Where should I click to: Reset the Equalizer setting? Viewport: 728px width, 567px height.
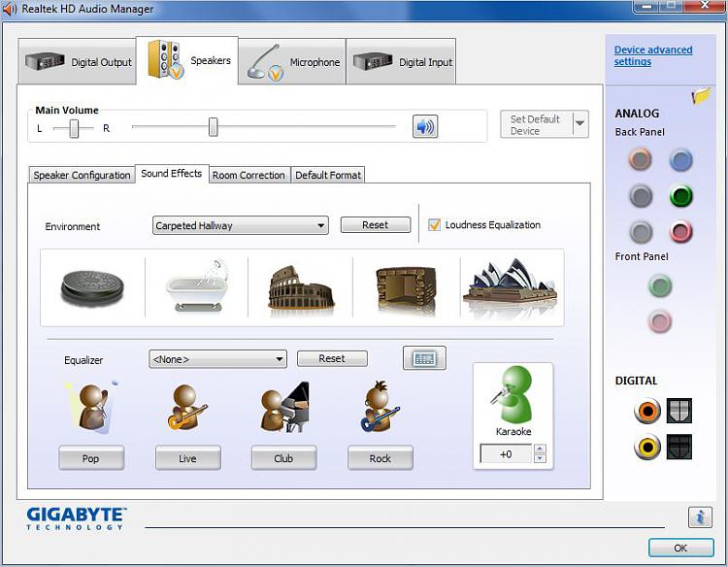[332, 358]
